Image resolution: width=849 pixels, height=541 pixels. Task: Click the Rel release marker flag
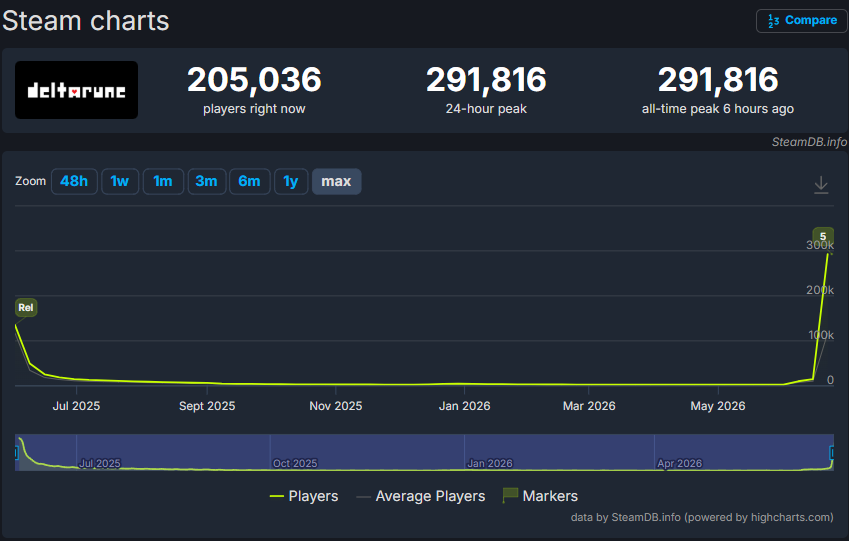tap(26, 308)
